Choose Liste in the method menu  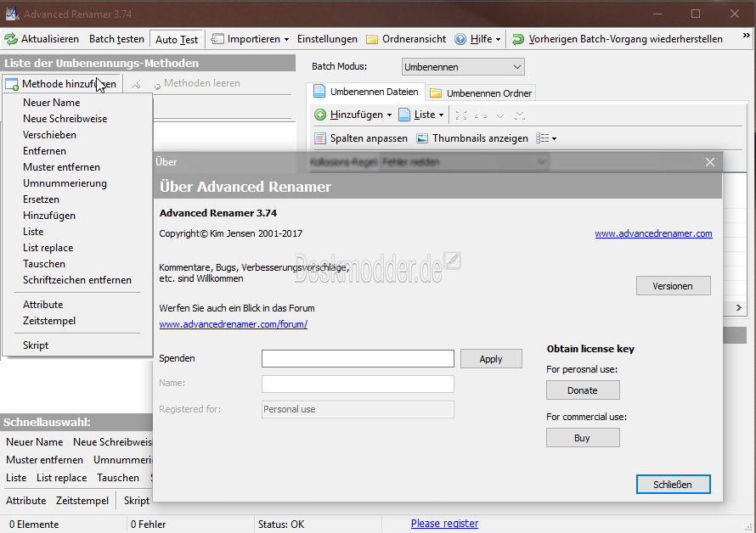(x=33, y=232)
